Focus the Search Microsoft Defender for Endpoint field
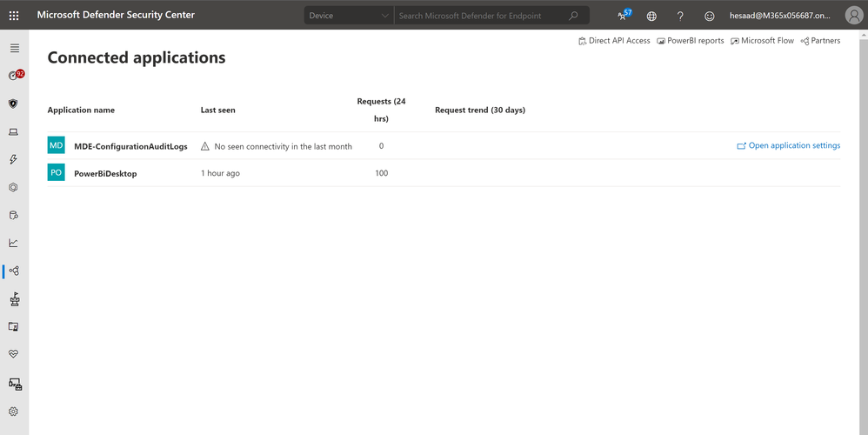Screen dimensions: 868x435 pos(480,16)
